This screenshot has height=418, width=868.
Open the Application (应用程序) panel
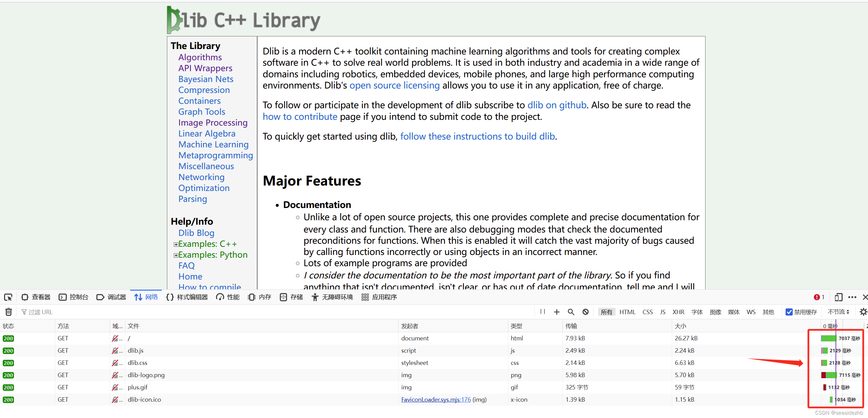[x=379, y=297]
